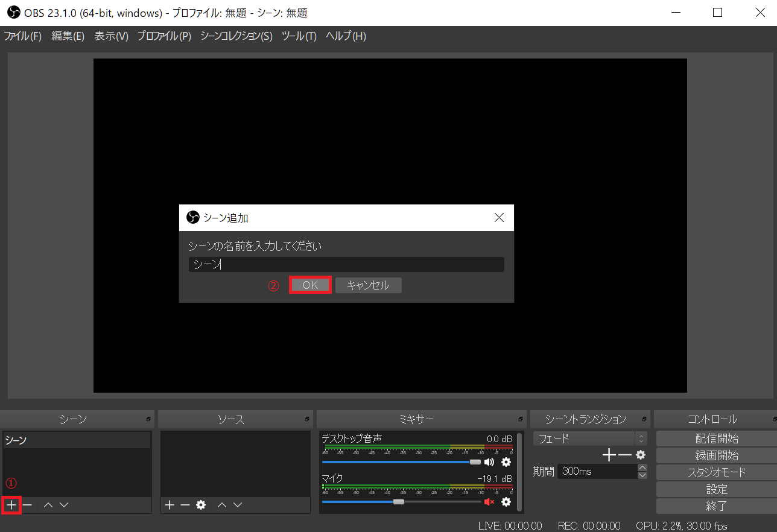Open the フェード transition dropdown
This screenshot has height=532, width=777.
(x=589, y=439)
